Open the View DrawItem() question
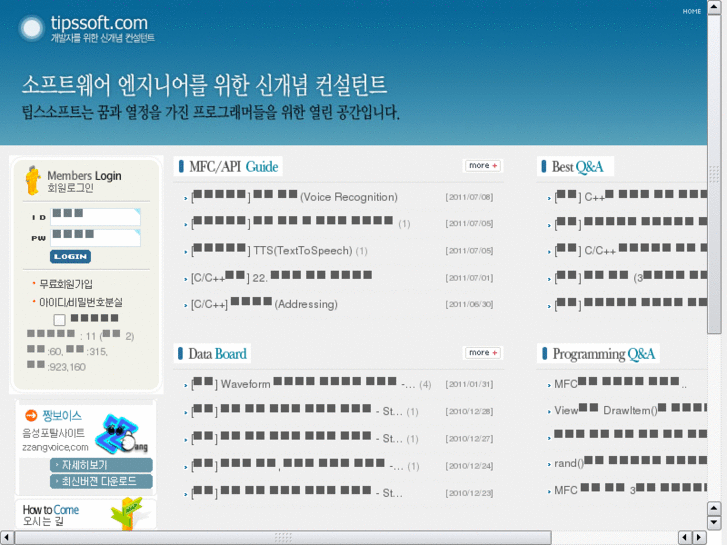This screenshot has height=545, width=727. click(631, 410)
